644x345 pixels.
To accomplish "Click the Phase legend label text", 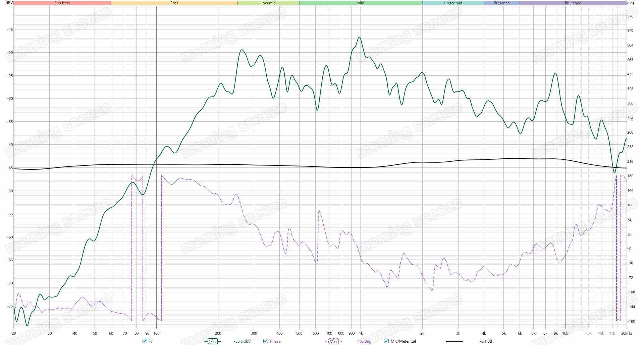I will [x=275, y=341].
